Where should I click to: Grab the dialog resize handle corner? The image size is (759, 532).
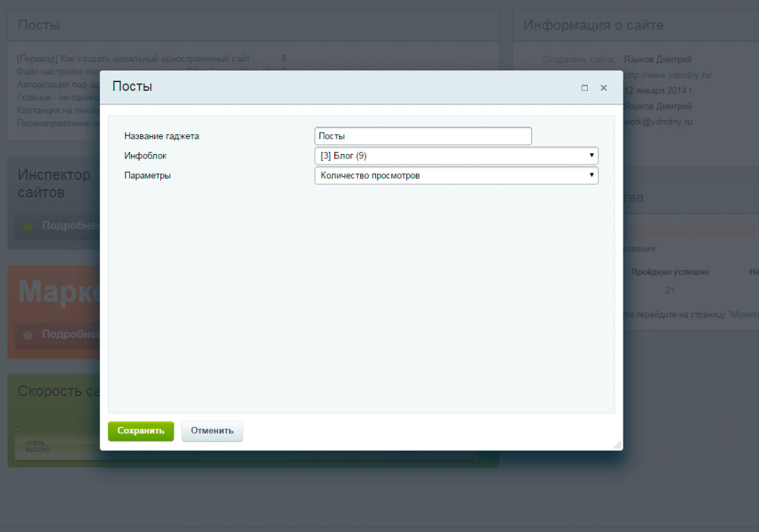click(617, 445)
